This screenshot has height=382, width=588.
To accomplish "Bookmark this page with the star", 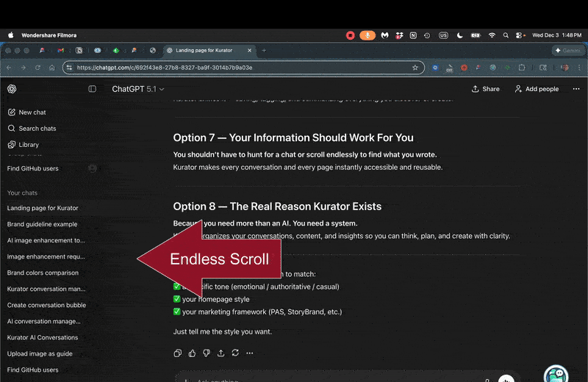I will 415,68.
